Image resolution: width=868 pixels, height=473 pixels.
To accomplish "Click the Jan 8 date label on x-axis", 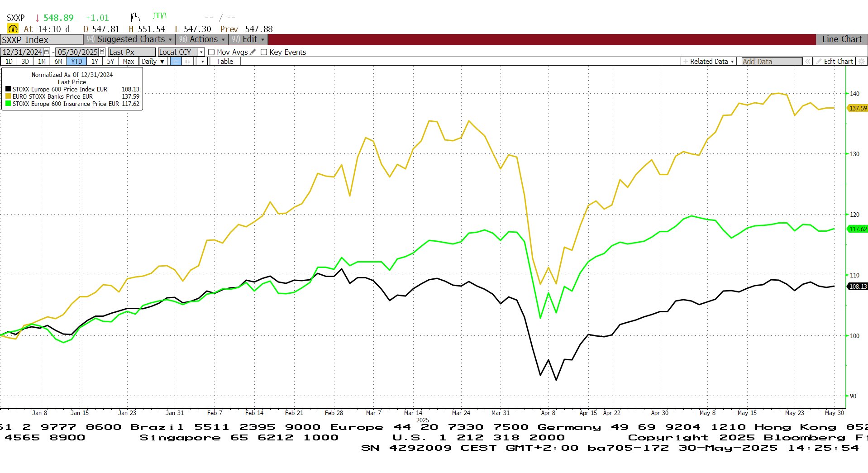I will click(39, 413).
